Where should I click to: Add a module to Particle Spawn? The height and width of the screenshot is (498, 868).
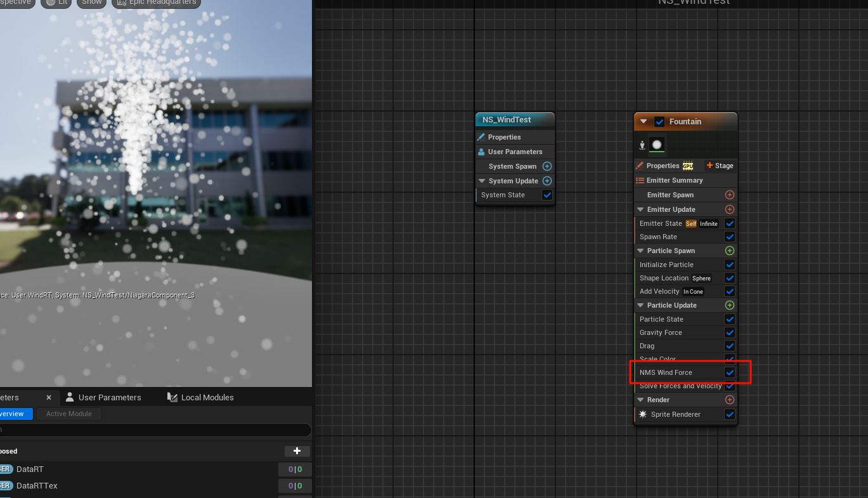(729, 251)
